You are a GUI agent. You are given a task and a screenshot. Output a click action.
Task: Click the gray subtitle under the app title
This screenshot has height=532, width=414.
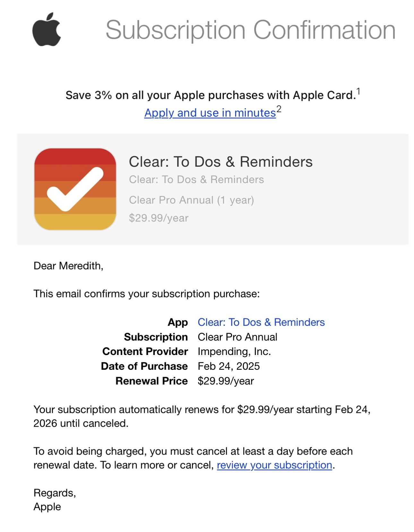click(x=196, y=179)
